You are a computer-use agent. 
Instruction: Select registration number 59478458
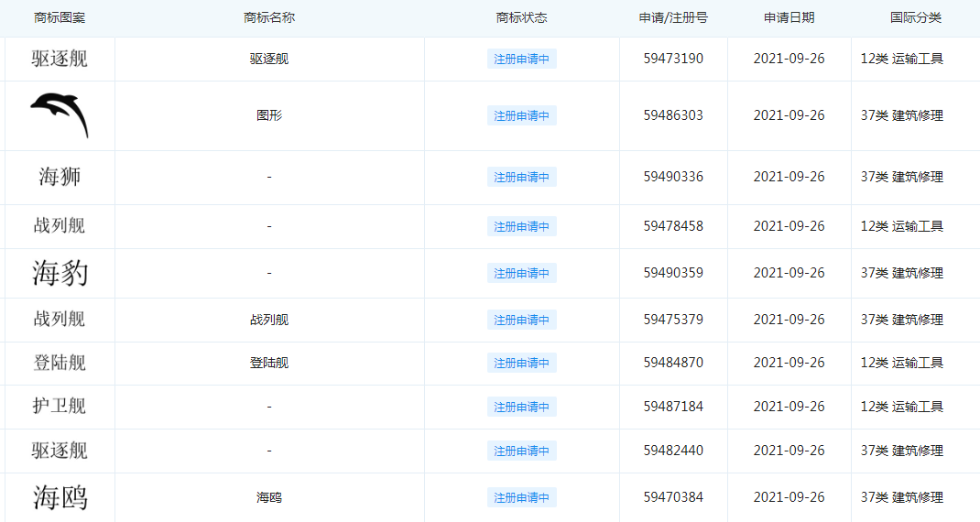tap(673, 225)
